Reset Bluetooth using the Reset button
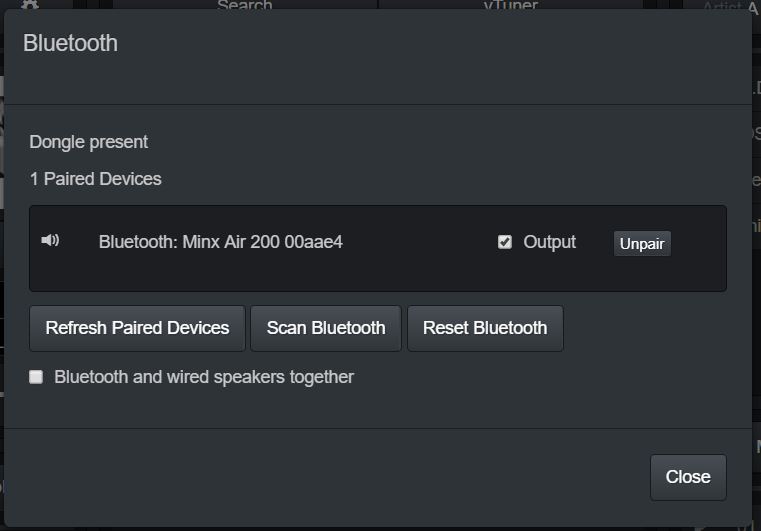This screenshot has width=761, height=531. pos(485,328)
